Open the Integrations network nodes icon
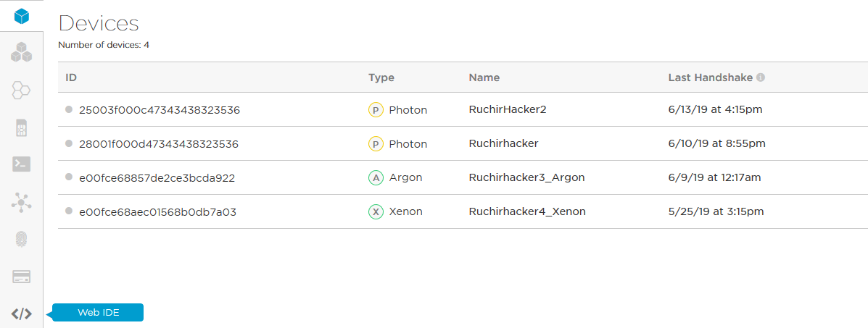This screenshot has height=328, width=868. pos(22,202)
